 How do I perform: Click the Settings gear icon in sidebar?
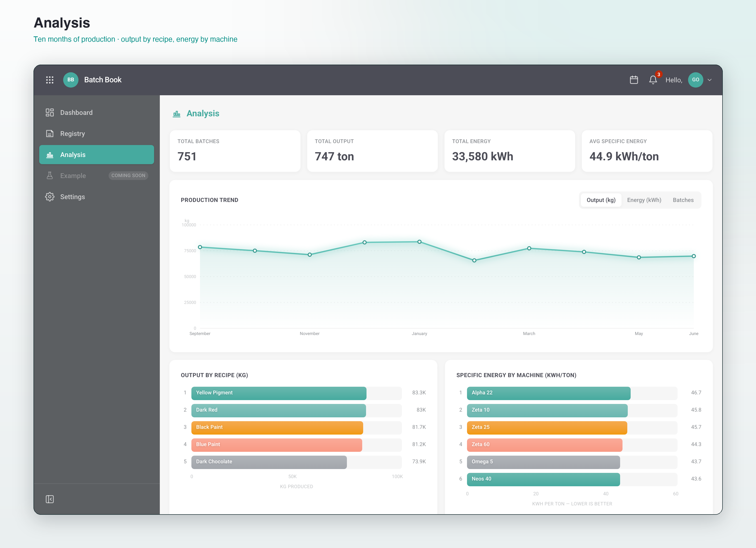pos(50,197)
